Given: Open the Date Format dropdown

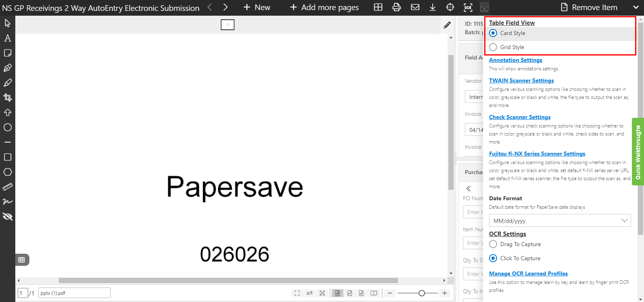Looking at the screenshot, I should pyautogui.click(x=559, y=220).
